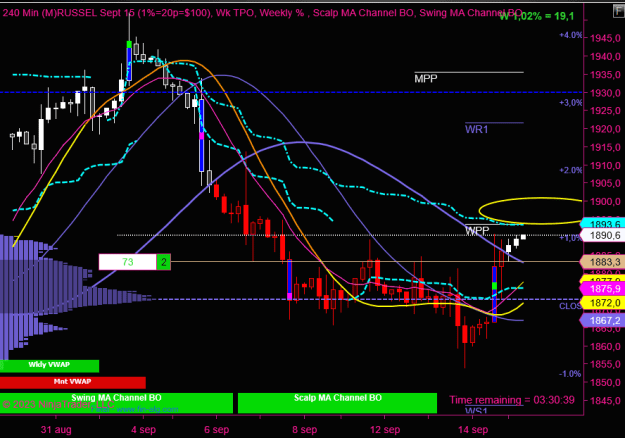Click the 12 sep date label

click(x=385, y=430)
